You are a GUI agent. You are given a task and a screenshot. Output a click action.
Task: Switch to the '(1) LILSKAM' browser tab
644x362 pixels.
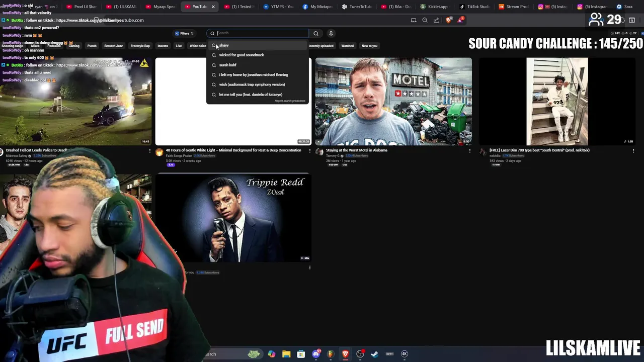coord(120,7)
